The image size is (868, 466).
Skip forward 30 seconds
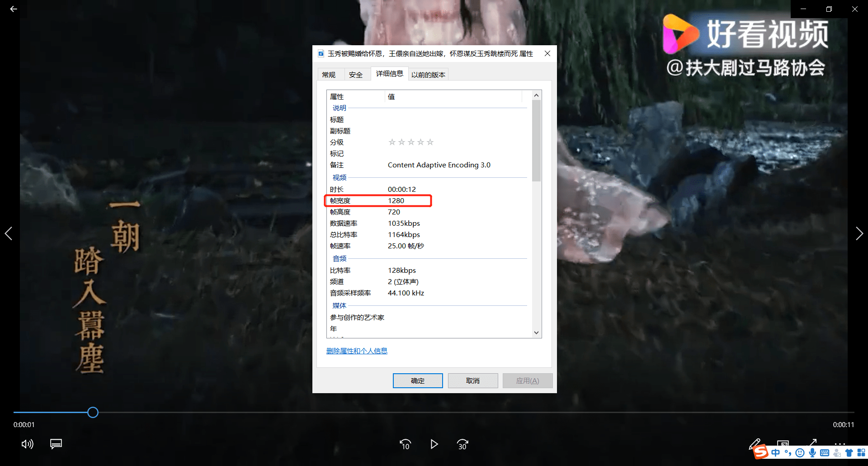pyautogui.click(x=462, y=444)
